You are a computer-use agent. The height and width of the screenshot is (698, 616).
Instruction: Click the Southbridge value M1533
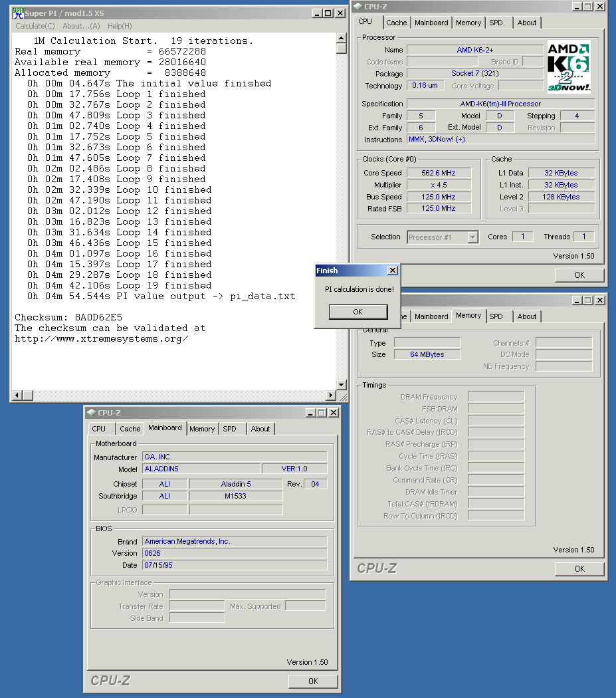pos(236,496)
